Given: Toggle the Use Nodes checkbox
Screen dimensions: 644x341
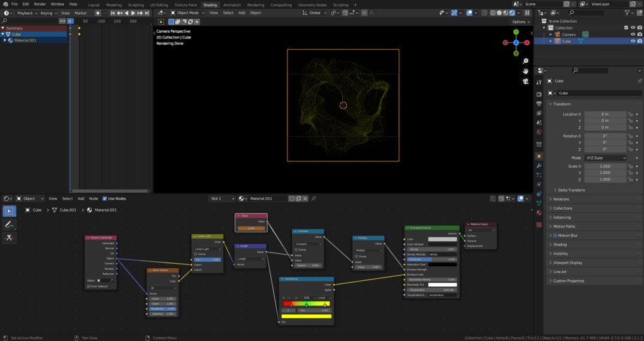Looking at the screenshot, I should [x=104, y=198].
